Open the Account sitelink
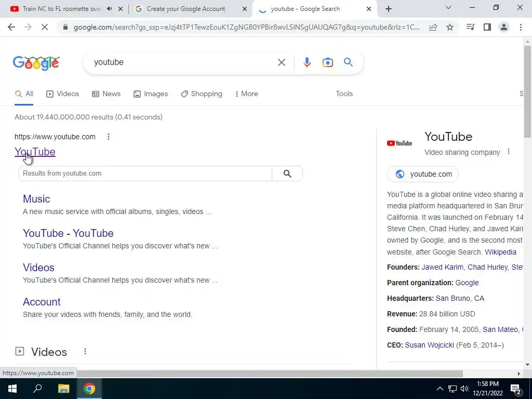532x399 pixels. [x=42, y=302]
